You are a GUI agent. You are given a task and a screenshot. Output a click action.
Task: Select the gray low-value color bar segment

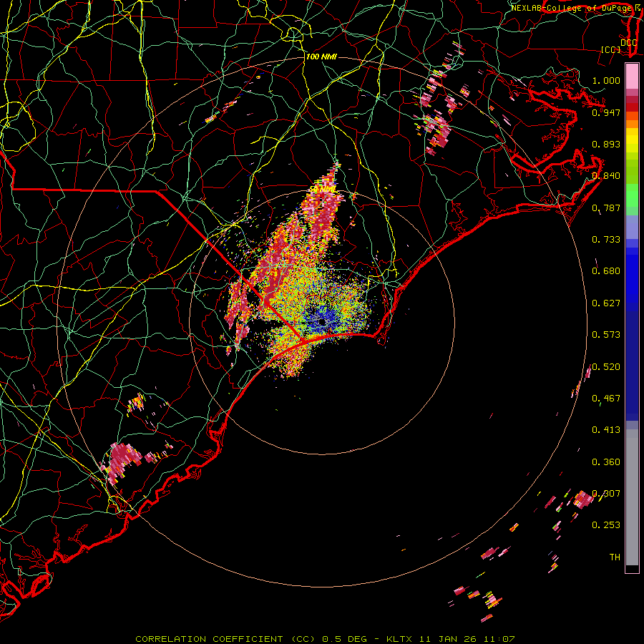coord(632,497)
